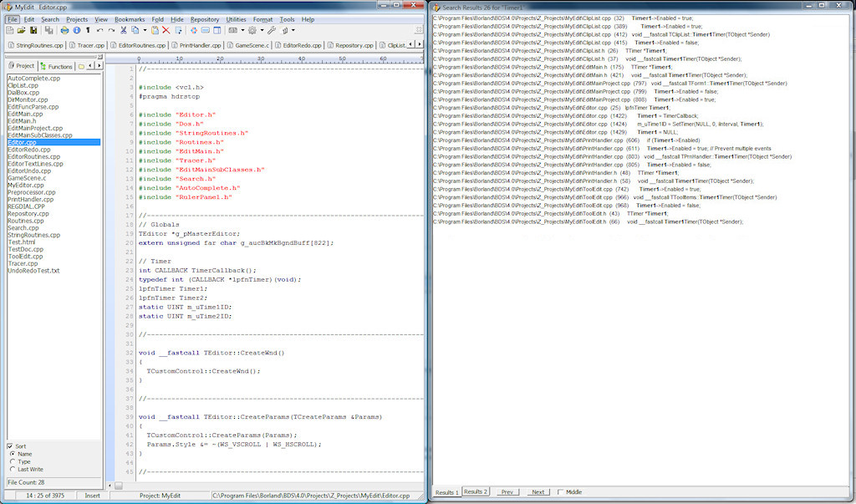Screen dimensions: 856x504
Task: Click the ClipList.cpp (32) result row
Action: pyautogui.click(x=563, y=18)
